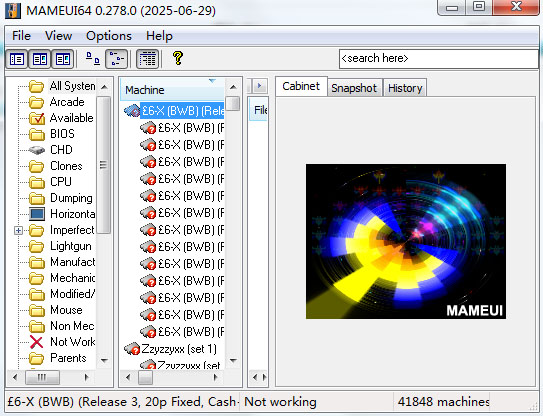Click folder tree scroll down arrow
543x416 pixels.
pos(104,361)
